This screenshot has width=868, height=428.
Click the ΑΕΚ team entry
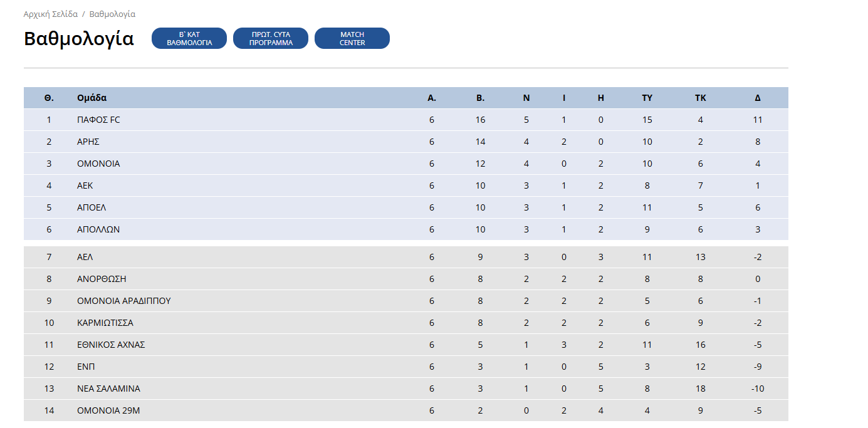85,185
